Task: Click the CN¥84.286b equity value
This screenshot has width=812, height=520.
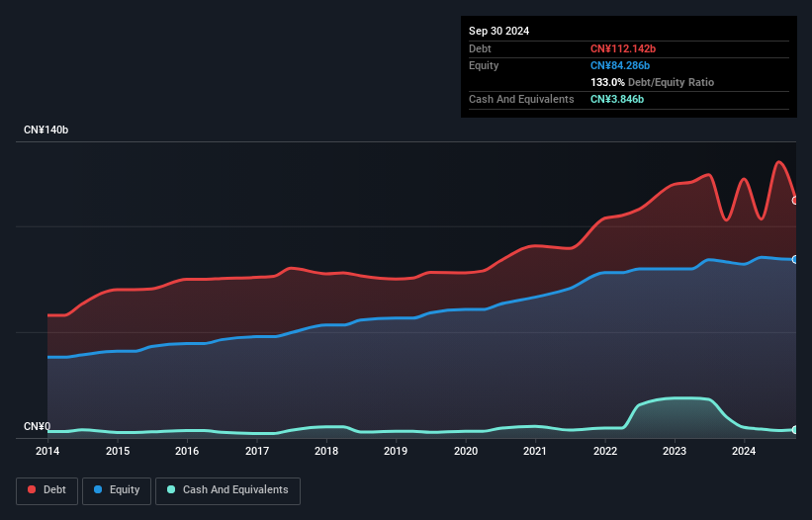Action: (x=620, y=65)
